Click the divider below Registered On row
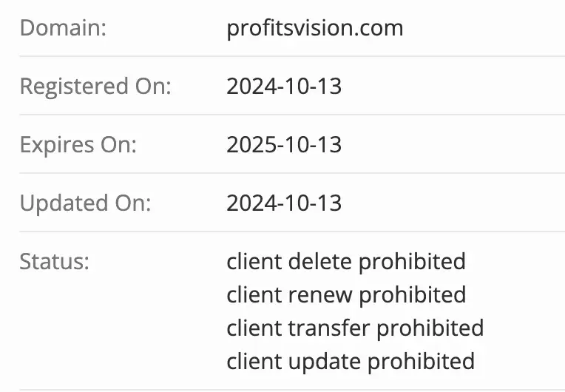 tap(291, 115)
